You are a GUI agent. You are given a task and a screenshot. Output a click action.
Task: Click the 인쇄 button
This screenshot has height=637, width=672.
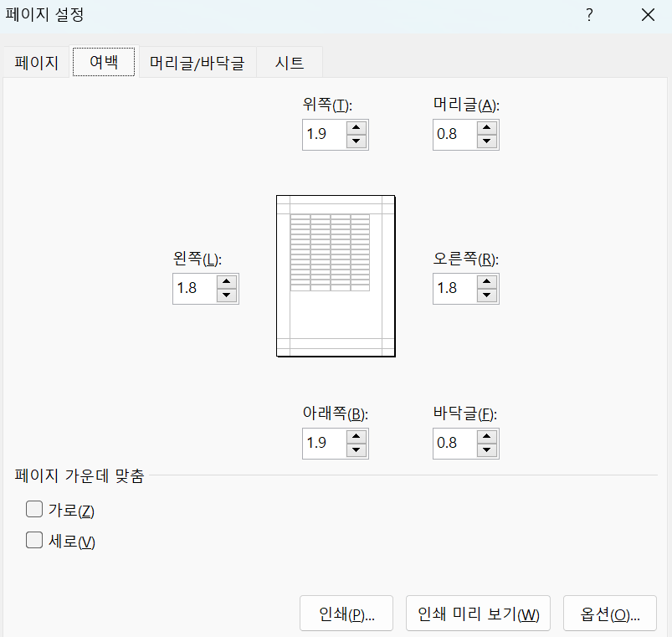tap(346, 613)
